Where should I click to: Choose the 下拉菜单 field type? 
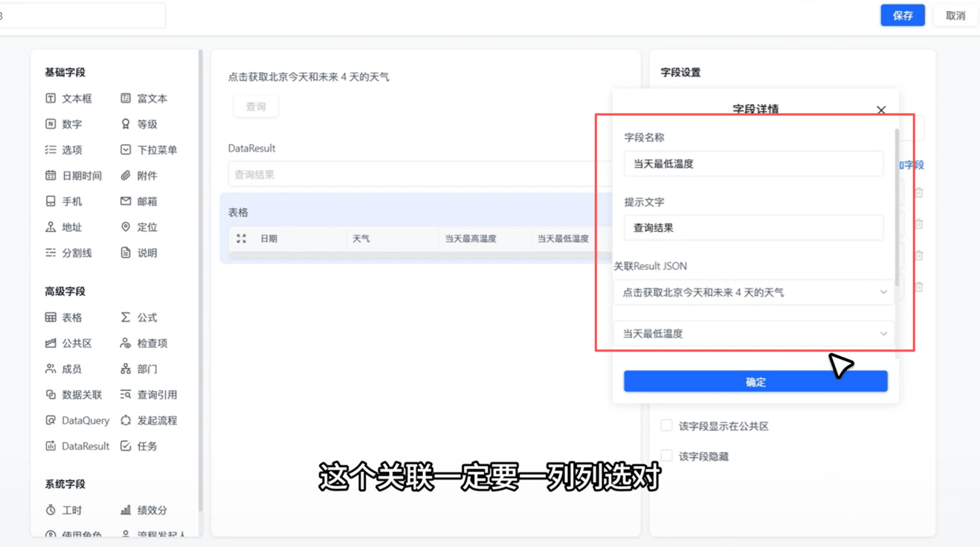coord(149,149)
